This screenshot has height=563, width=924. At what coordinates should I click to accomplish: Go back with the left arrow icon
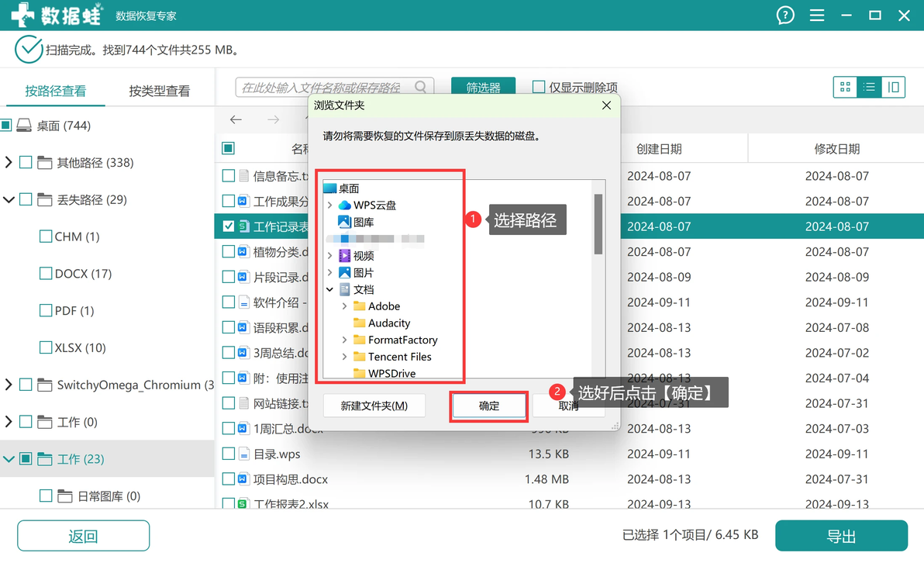236,119
